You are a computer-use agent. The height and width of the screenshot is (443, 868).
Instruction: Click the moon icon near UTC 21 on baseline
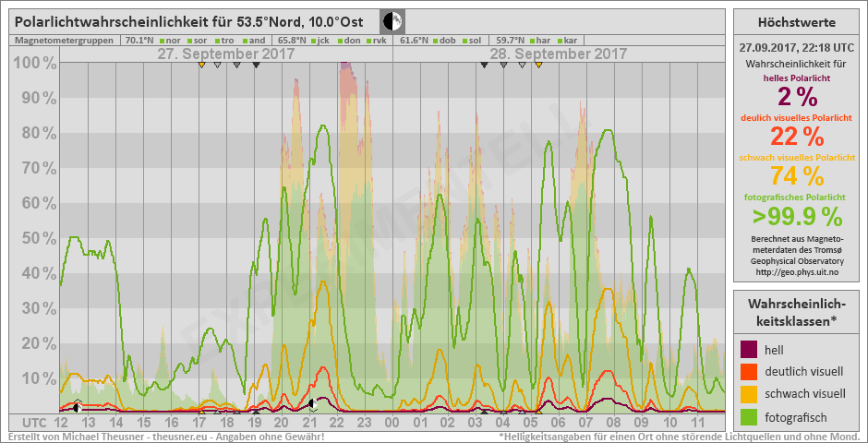point(313,403)
